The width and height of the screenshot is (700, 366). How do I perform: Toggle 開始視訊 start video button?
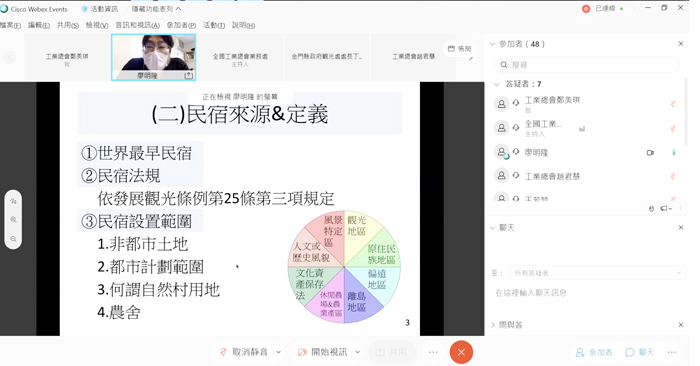tap(322, 352)
